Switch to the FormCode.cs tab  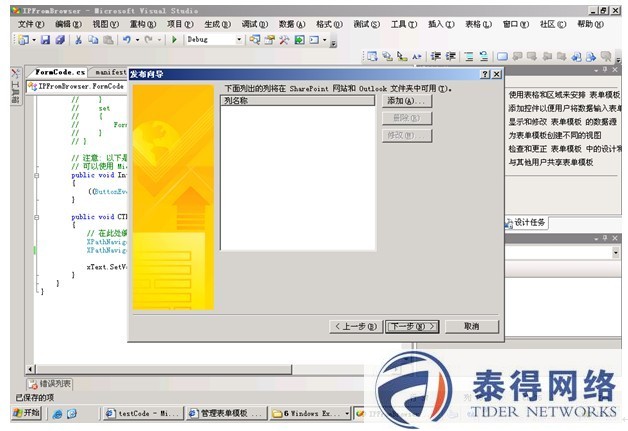[60, 72]
